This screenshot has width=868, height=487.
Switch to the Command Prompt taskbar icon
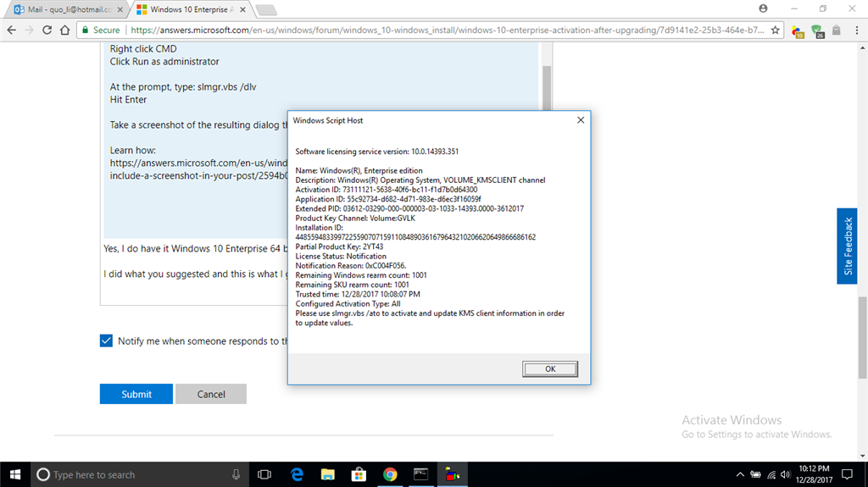pyautogui.click(x=420, y=474)
